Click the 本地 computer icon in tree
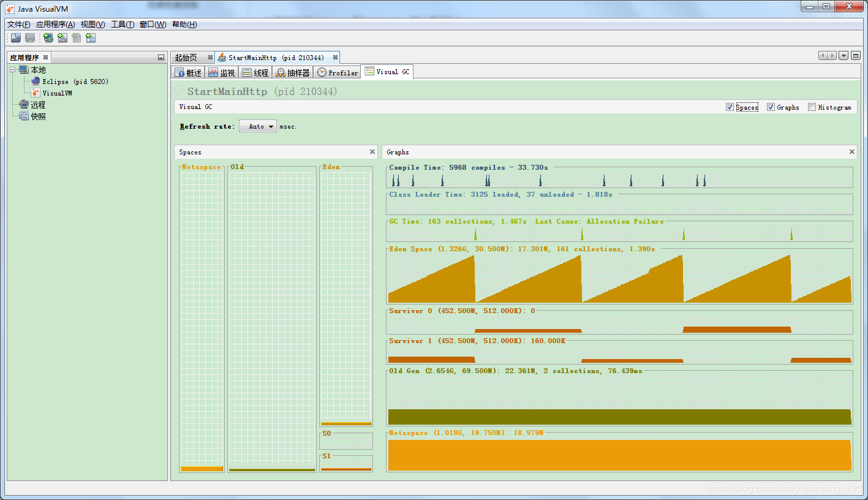Viewport: 868px width, 500px height. (x=24, y=70)
